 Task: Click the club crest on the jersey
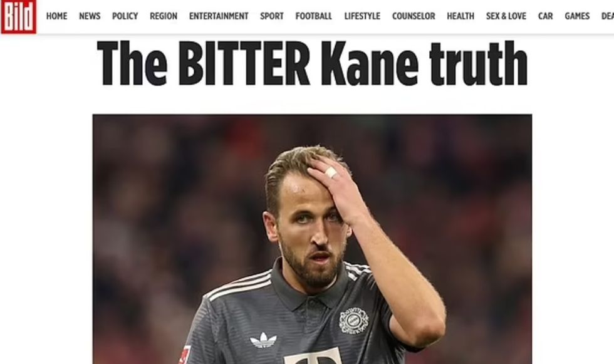click(x=353, y=321)
